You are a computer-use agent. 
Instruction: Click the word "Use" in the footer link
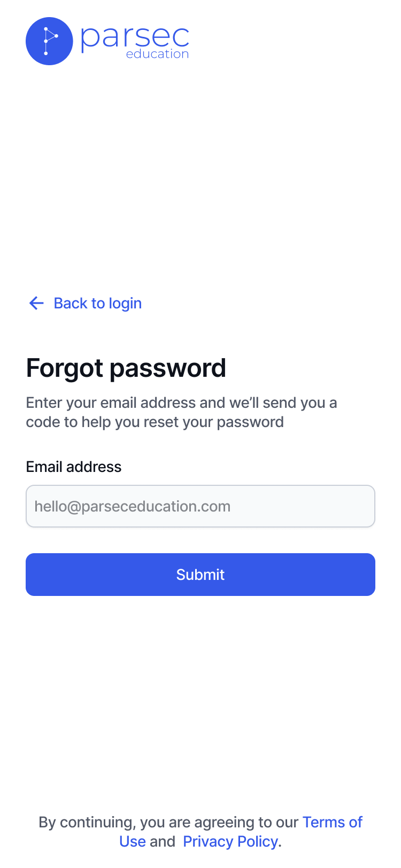(x=133, y=841)
